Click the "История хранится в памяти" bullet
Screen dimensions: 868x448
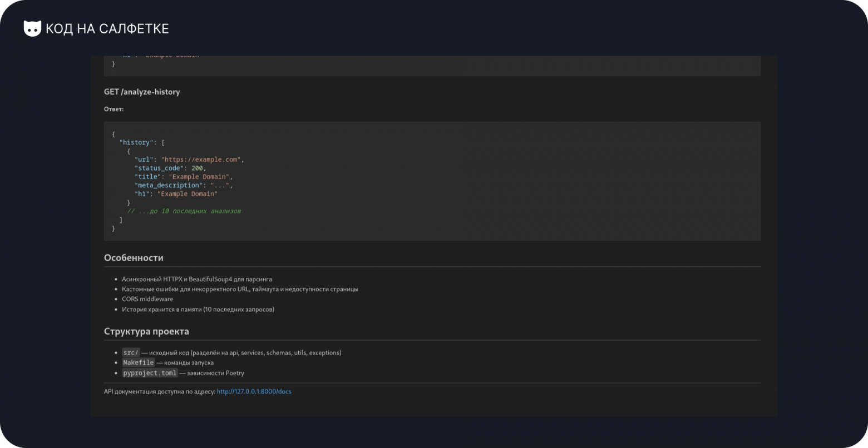(x=198, y=309)
